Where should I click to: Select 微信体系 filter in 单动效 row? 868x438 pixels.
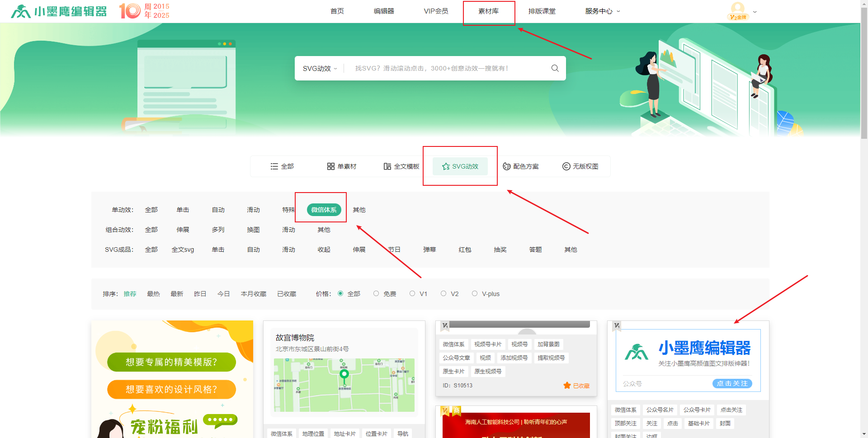coord(324,210)
